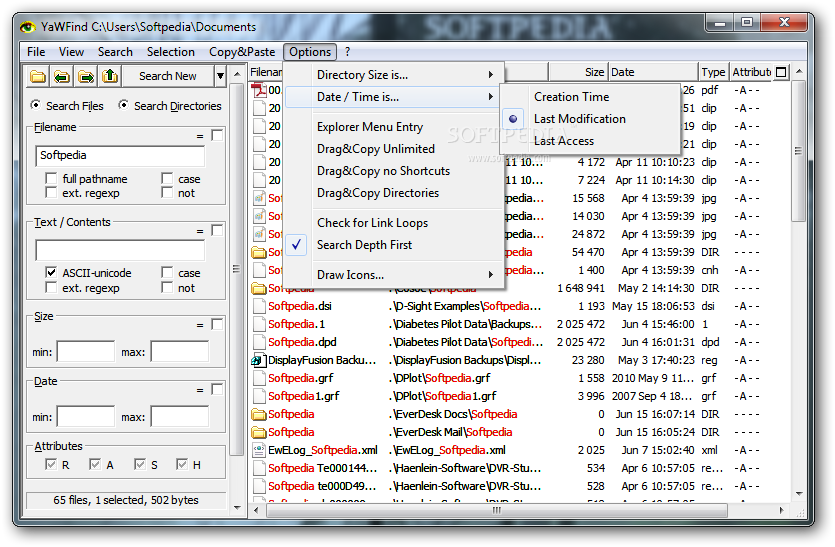This screenshot has width=835, height=547.
Task: Select Last Modification option
Action: tap(590, 119)
